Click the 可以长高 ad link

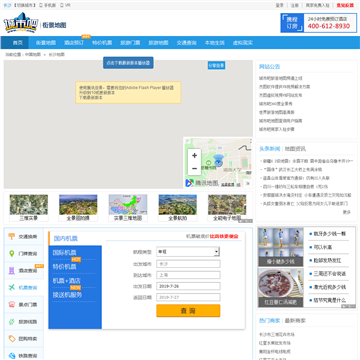coord(322,247)
